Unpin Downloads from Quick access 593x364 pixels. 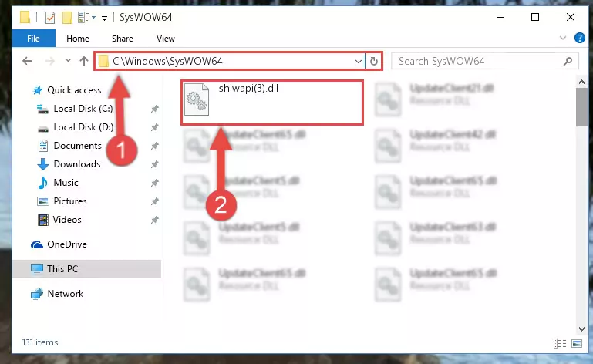point(155,164)
